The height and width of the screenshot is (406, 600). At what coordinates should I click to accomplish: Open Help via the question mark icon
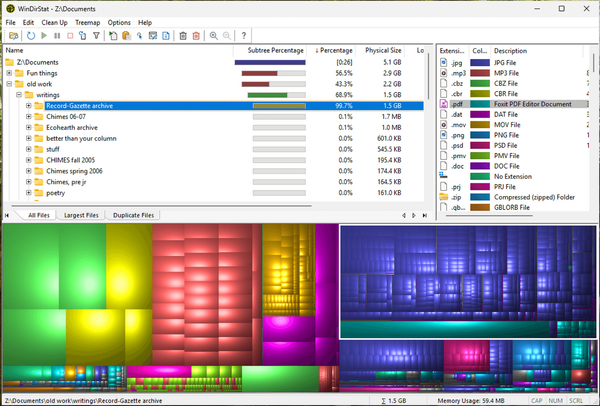tap(244, 36)
